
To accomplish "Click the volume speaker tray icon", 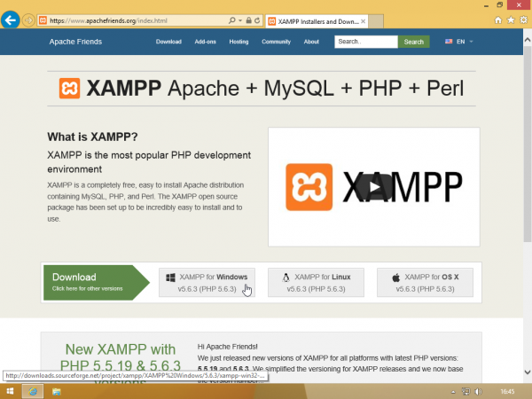I will click(x=479, y=392).
